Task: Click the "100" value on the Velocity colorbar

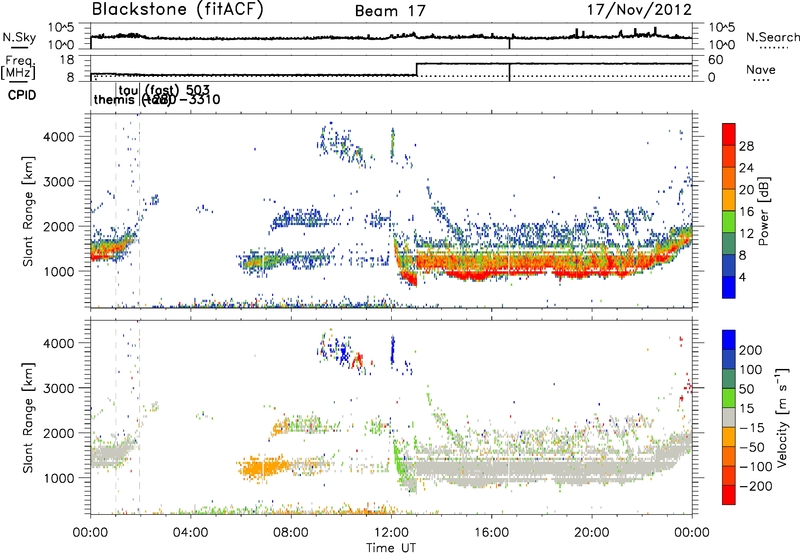Action: pos(751,369)
